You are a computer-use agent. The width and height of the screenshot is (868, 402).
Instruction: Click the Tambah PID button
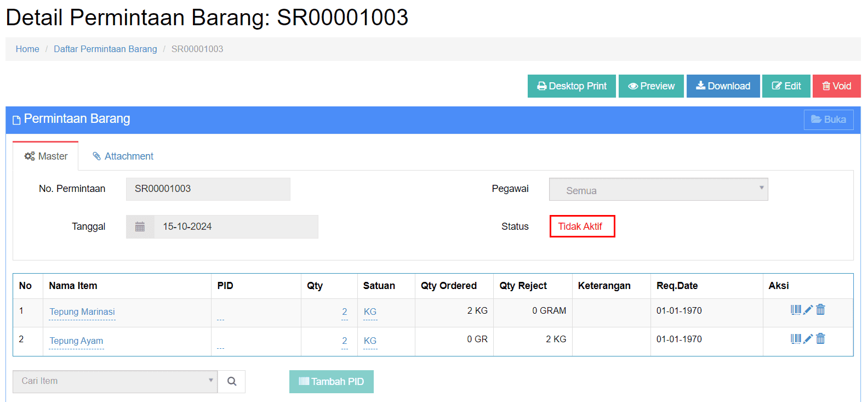click(331, 382)
